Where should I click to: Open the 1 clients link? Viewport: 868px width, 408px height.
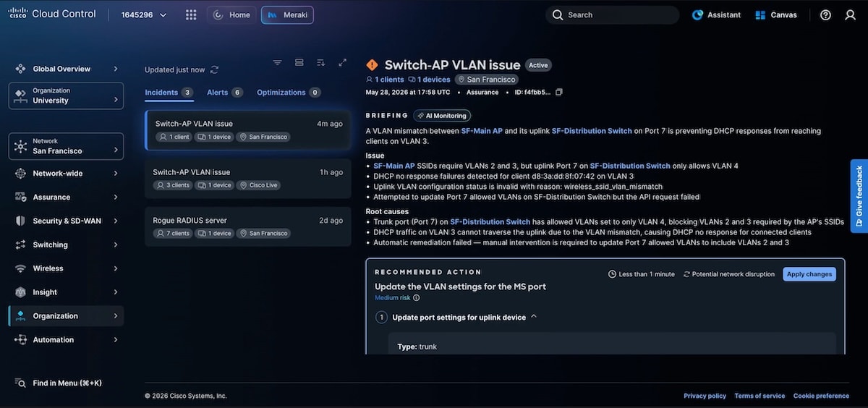click(385, 80)
